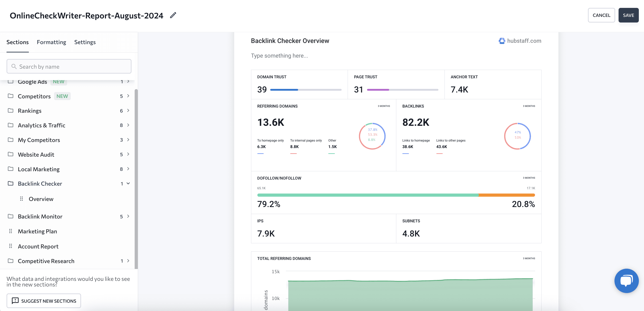The height and width of the screenshot is (311, 644).
Task: Select the Formatting tab
Action: click(51, 42)
